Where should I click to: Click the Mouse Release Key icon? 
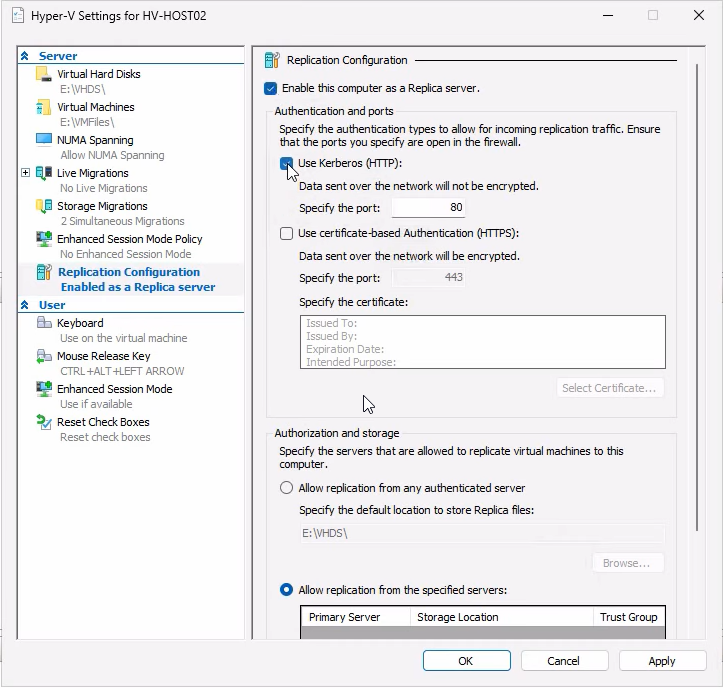[44, 356]
